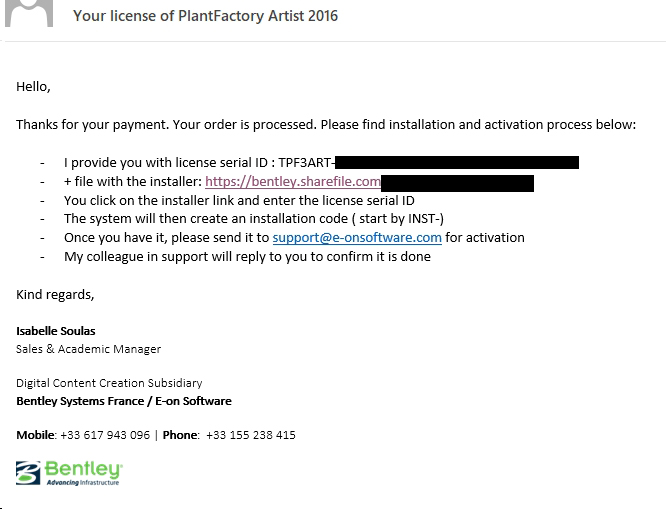666x509 pixels.
Task: Click the TPF3ART- serial ID prefix
Action: (x=306, y=162)
